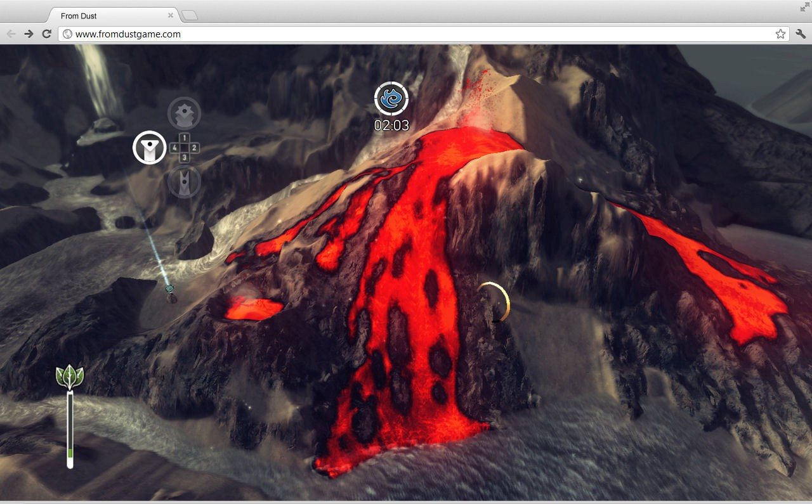Image resolution: width=812 pixels, height=504 pixels.
Task: Reload the From Dust page
Action: click(x=46, y=34)
